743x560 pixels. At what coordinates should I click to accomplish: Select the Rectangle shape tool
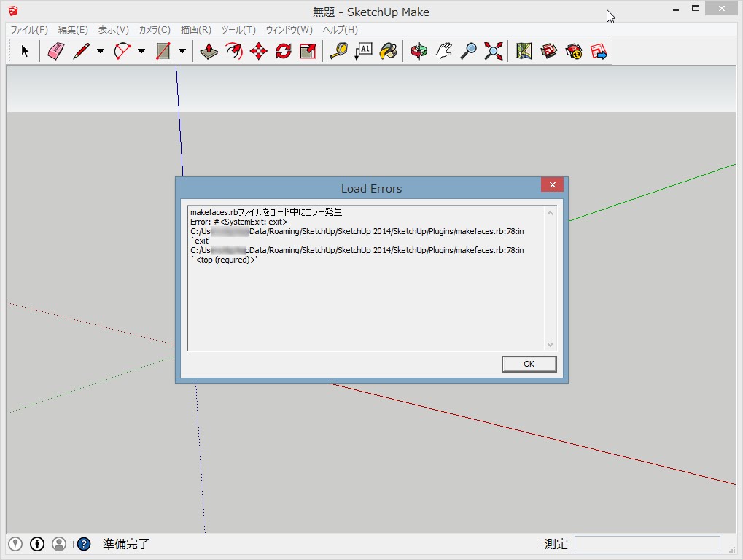163,51
